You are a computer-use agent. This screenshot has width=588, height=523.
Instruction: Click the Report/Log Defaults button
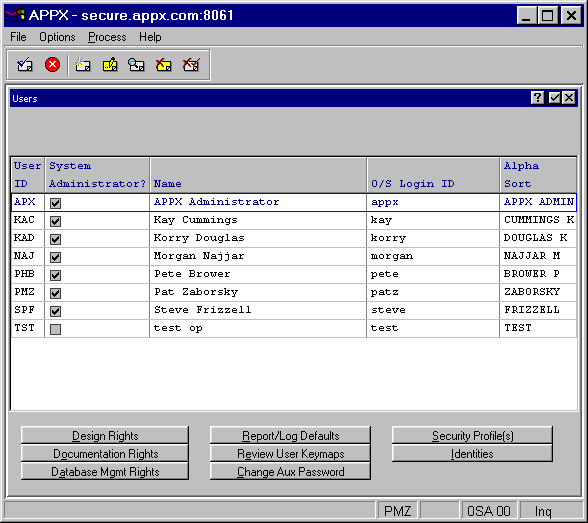click(290, 435)
